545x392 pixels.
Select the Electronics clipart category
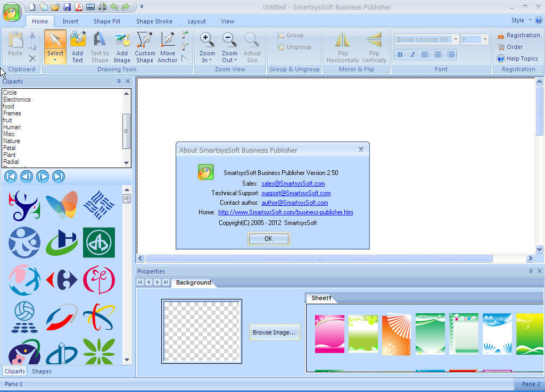tap(16, 99)
